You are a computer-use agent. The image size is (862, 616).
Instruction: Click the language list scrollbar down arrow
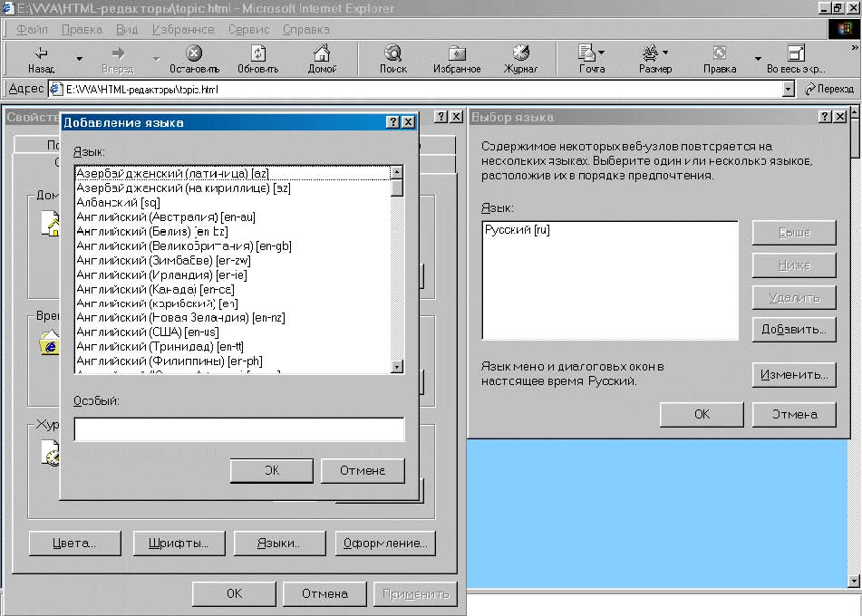coord(397,366)
